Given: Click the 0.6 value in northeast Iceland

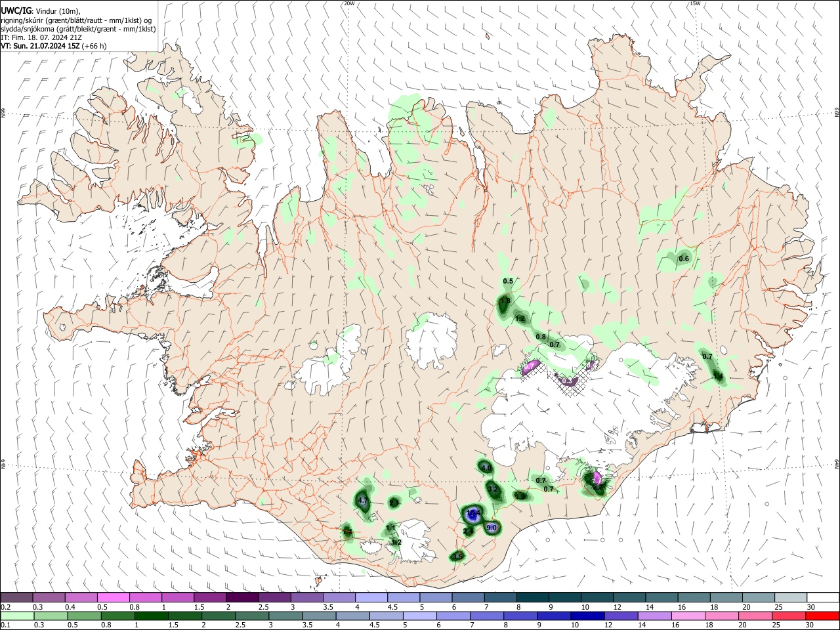Looking at the screenshot, I should click(x=684, y=259).
